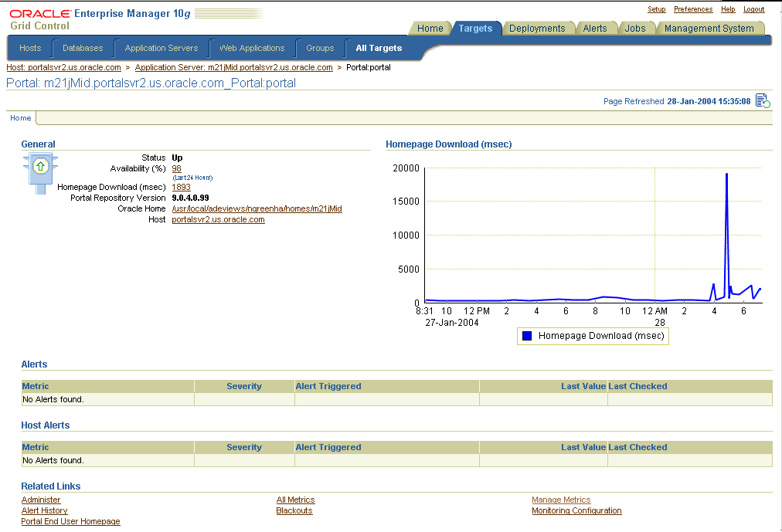Click the green Up status icon

click(x=40, y=166)
